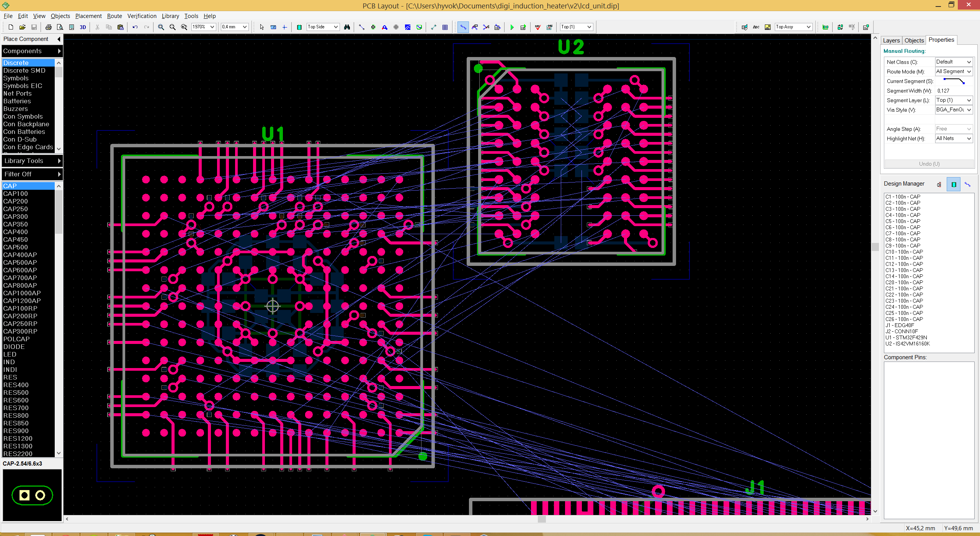This screenshot has height=536, width=980.
Task: Paste from clipboard icon
Action: (120, 27)
